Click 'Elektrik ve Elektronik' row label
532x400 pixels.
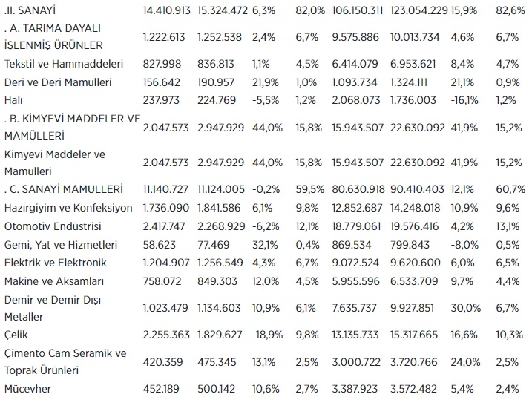tap(56, 262)
